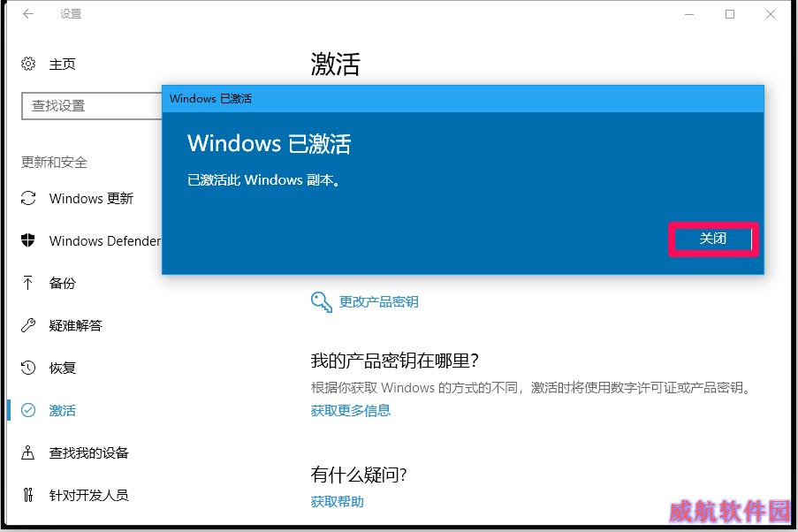Select the 疑难解答 wrench icon
798x532 pixels.
coord(28,325)
